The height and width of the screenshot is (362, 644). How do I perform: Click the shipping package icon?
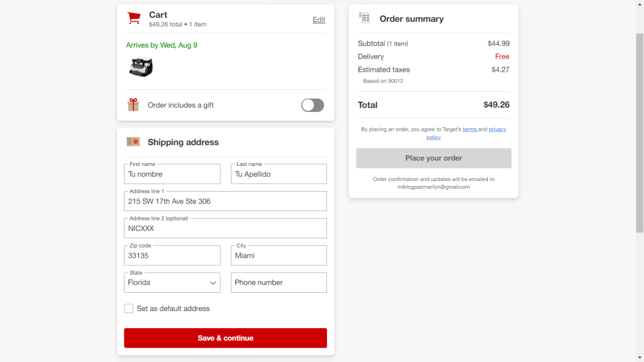[133, 141]
